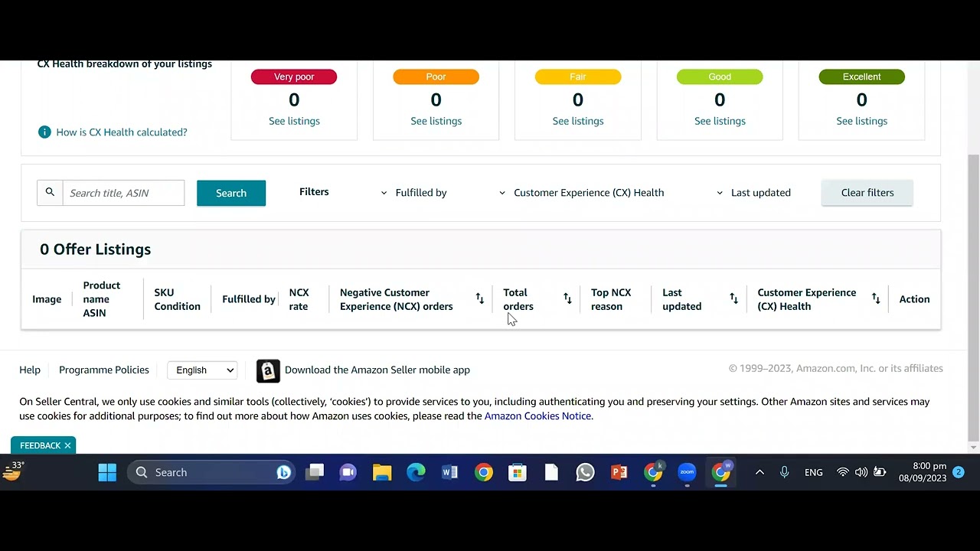Open PowerPoint from taskbar
980x551 pixels.
(619, 472)
